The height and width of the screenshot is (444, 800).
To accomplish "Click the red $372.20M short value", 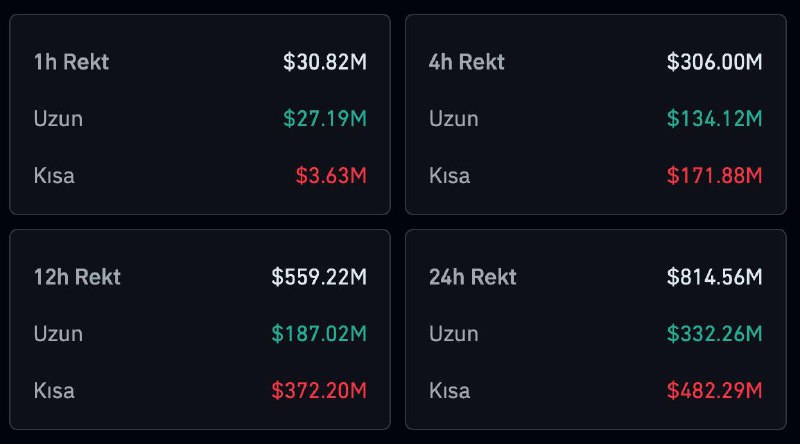I will 319,390.
